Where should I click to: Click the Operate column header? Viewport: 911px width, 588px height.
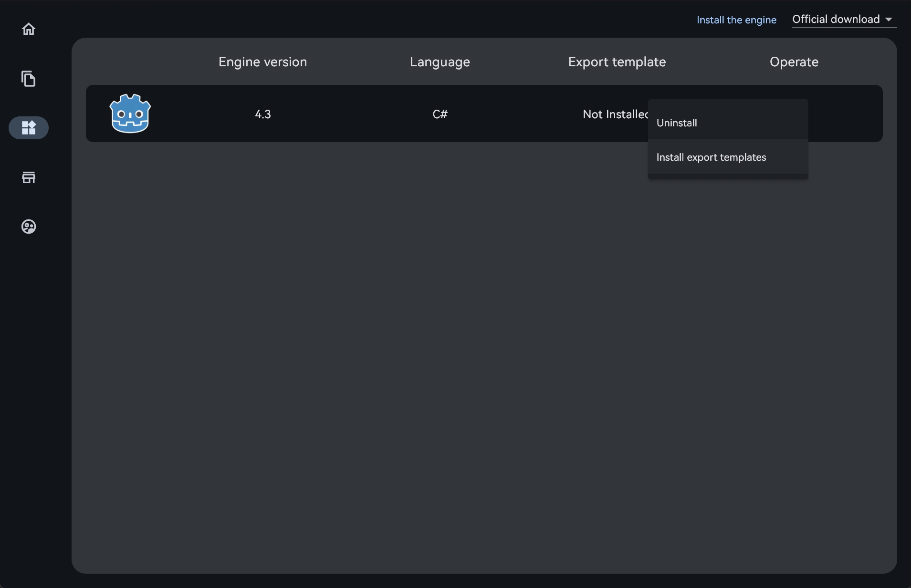(x=794, y=62)
